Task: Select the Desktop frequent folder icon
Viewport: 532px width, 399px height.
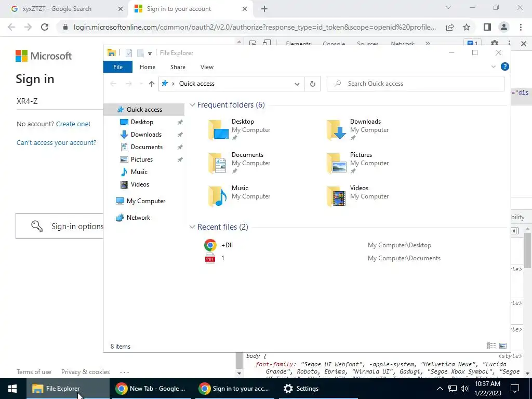Action: coord(218,130)
